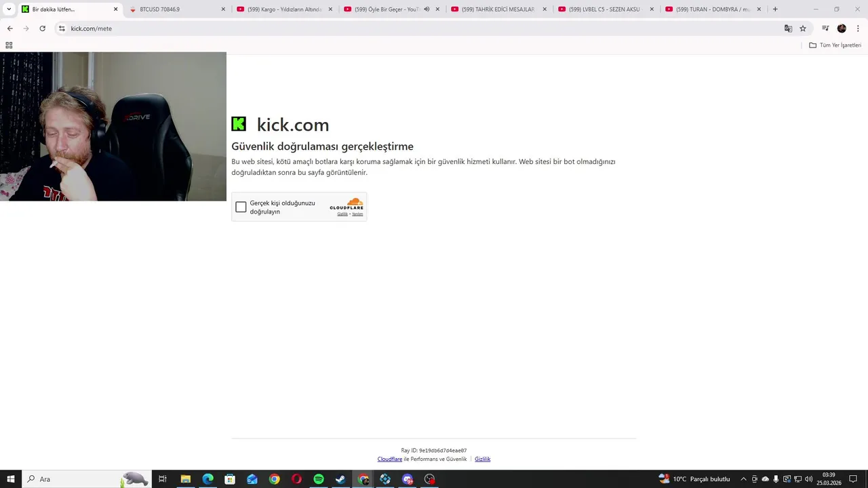Click the microphone icon in system tray

[x=776, y=479]
